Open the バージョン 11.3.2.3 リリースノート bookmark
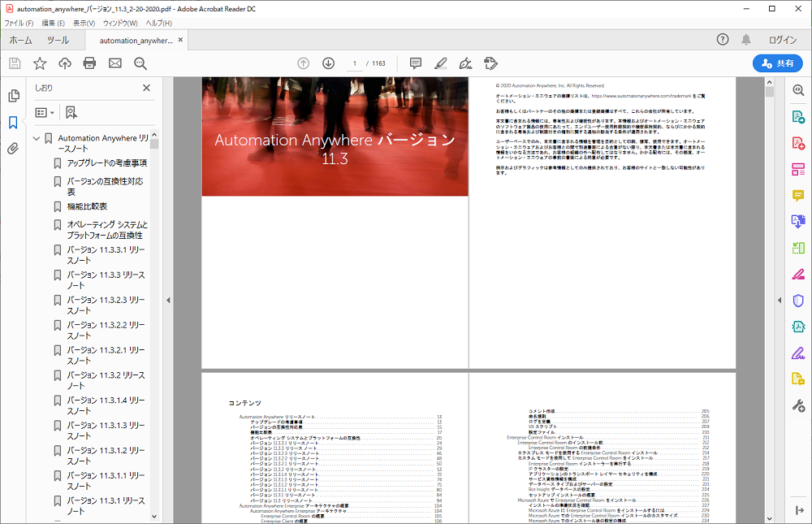 (x=106, y=305)
